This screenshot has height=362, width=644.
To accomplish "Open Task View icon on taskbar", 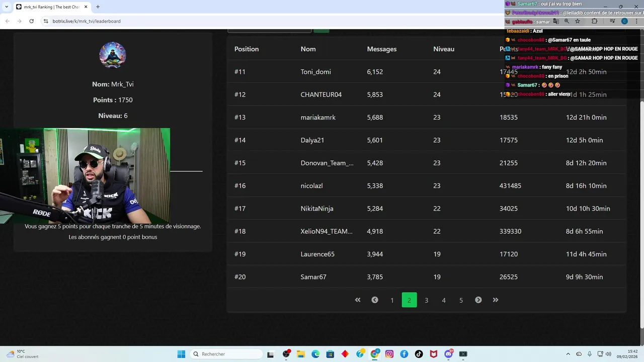I will [270, 354].
